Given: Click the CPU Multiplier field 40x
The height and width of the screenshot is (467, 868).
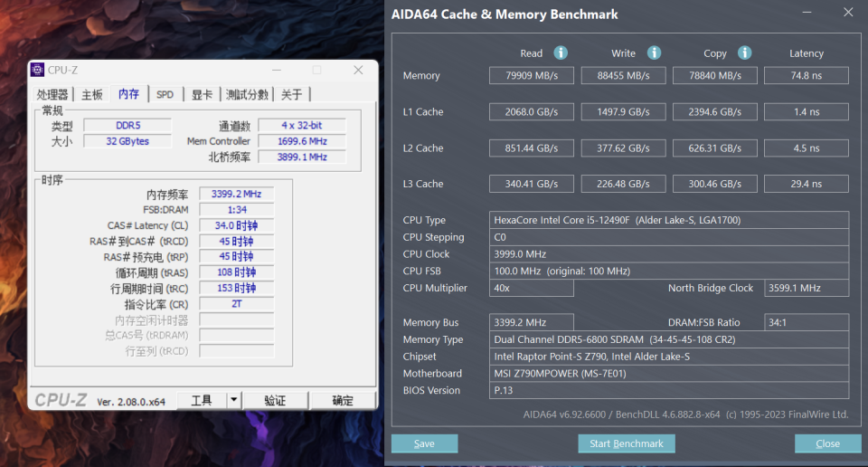Looking at the screenshot, I should point(532,288).
